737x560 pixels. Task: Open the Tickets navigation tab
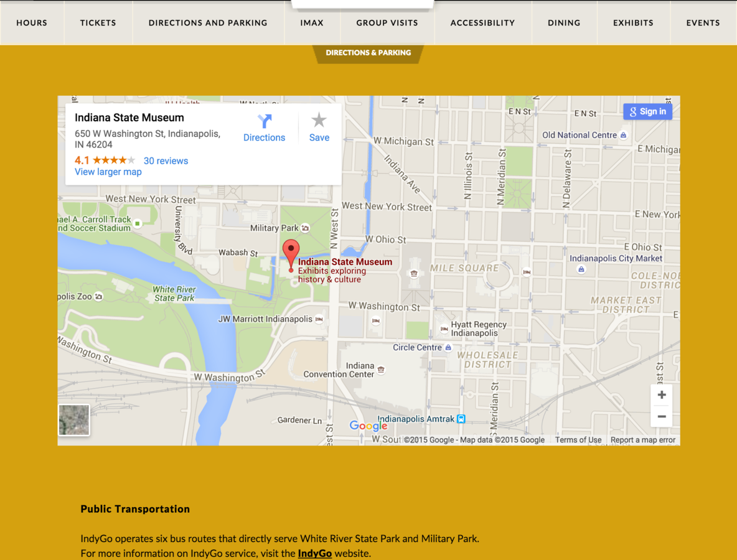pyautogui.click(x=98, y=22)
